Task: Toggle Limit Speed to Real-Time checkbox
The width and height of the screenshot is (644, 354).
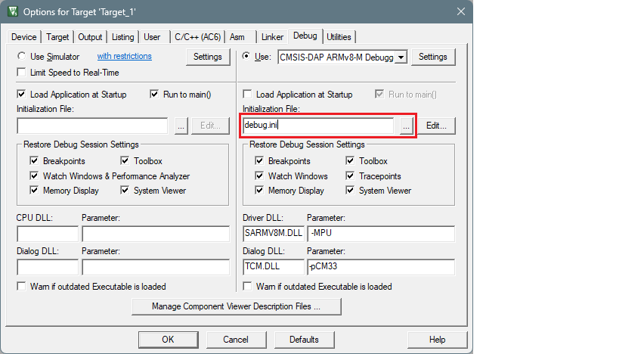Action: pyautogui.click(x=21, y=73)
